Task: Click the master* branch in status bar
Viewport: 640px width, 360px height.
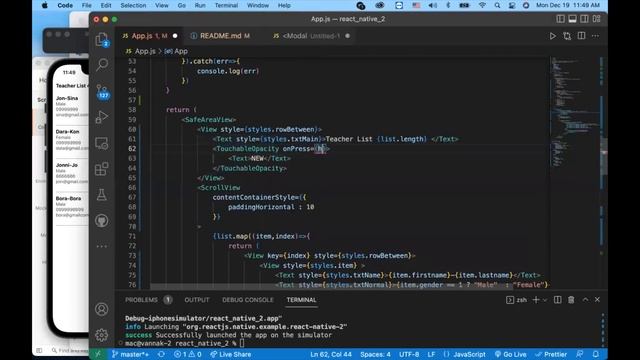Action: tap(131, 354)
